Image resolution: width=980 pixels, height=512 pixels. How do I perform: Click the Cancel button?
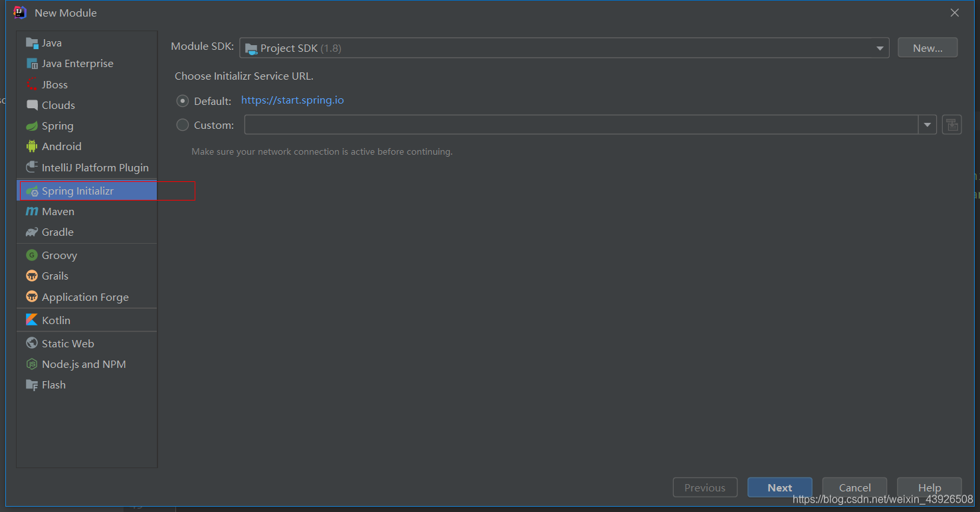854,487
